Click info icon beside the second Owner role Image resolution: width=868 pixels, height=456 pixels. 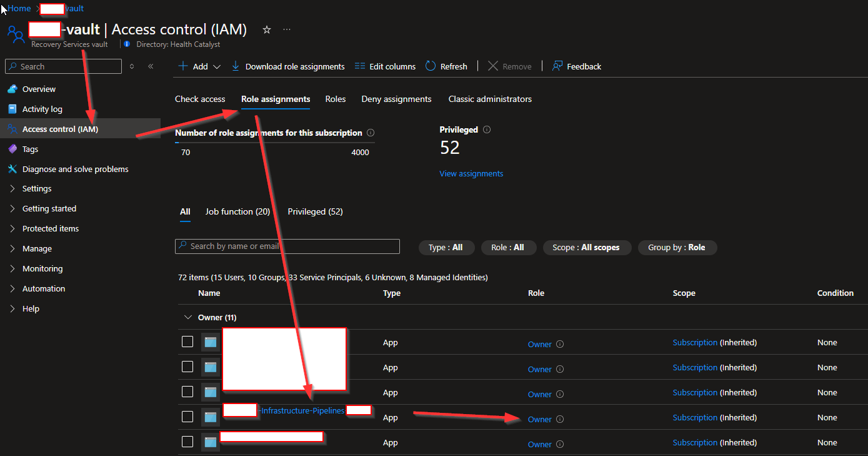(x=560, y=369)
